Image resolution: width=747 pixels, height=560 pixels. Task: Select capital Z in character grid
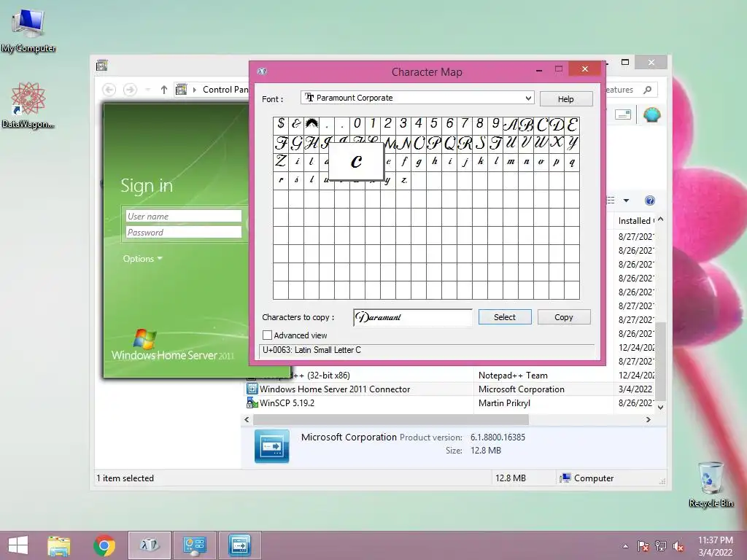(x=281, y=162)
